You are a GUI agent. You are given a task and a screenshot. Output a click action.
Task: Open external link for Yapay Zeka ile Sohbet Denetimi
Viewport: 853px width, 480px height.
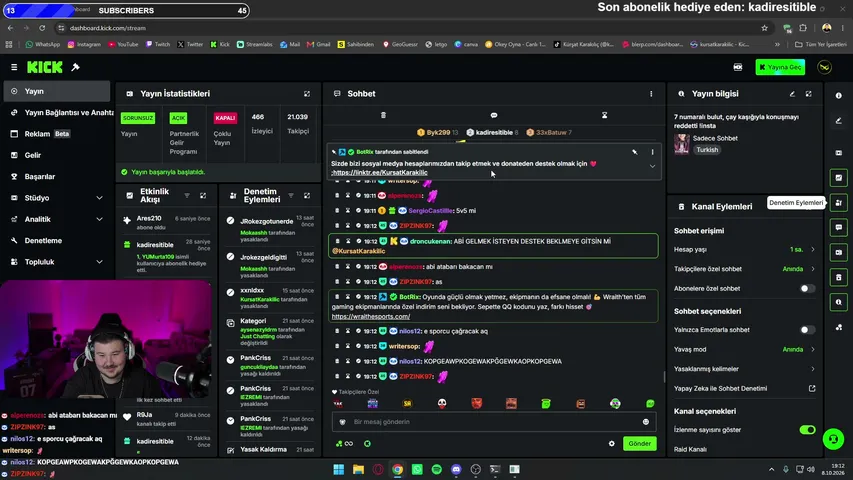(812, 388)
